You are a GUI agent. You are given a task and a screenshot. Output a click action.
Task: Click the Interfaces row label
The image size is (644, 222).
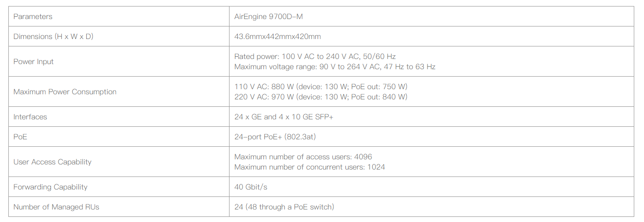(x=30, y=117)
